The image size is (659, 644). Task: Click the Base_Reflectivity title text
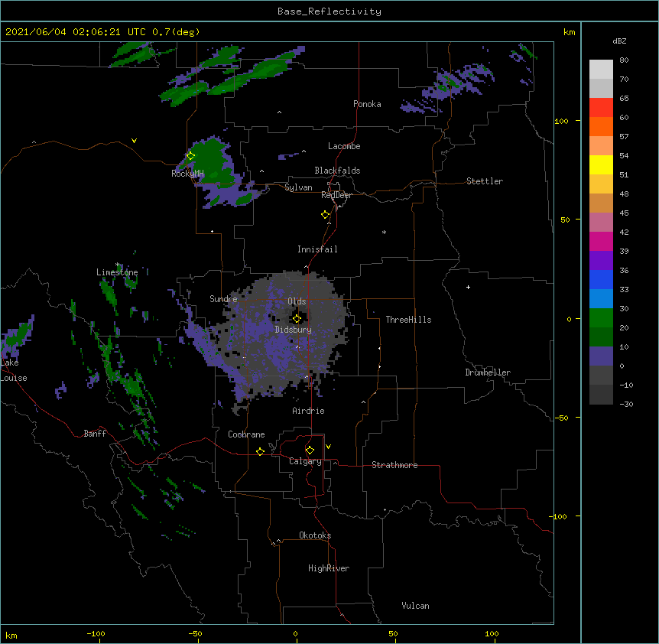(x=329, y=11)
